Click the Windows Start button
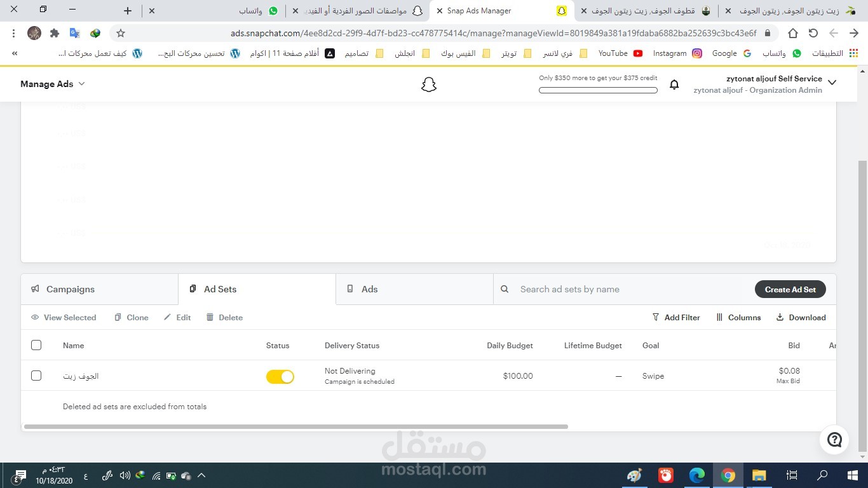The image size is (868, 488). coord(853,475)
